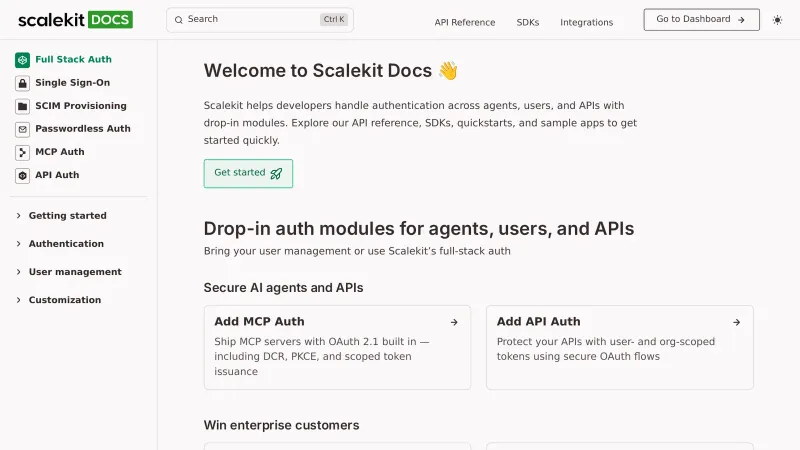Open the Integrations nav item
This screenshot has width=800, height=450.
pyautogui.click(x=586, y=22)
